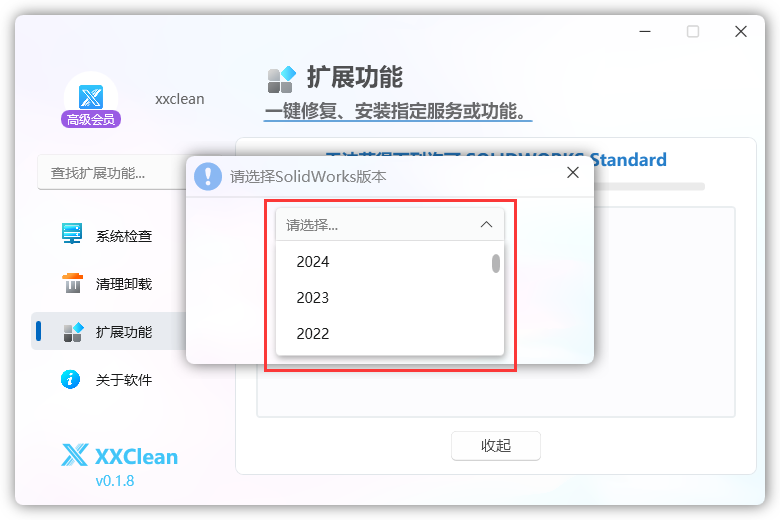The image size is (780, 520).
Task: Click the 扩展功能 header icon
Action: [282, 80]
